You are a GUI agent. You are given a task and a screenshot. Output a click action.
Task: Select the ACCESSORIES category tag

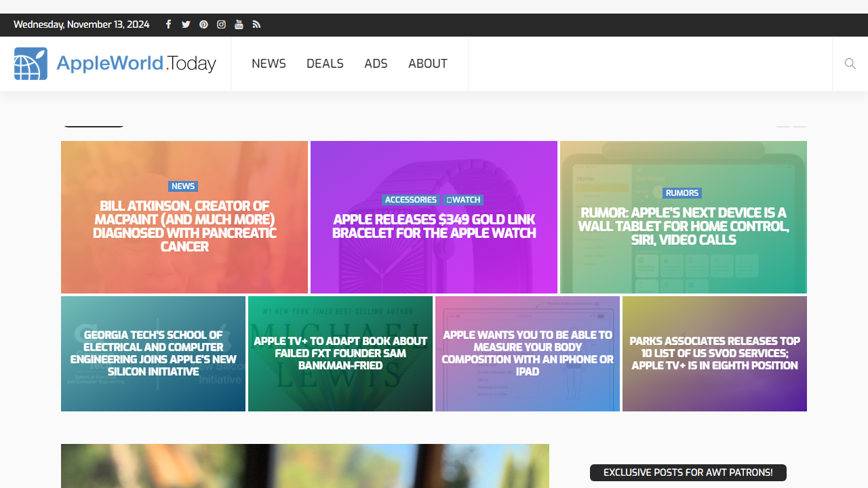tap(410, 200)
